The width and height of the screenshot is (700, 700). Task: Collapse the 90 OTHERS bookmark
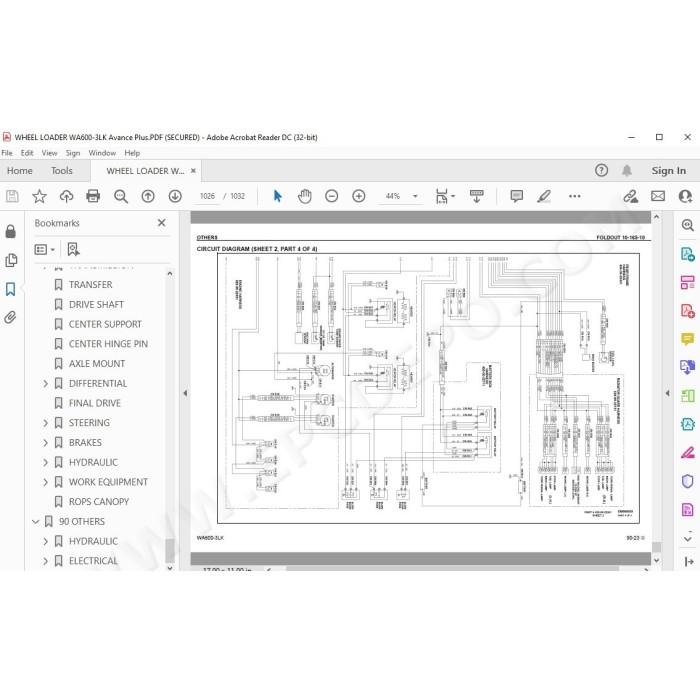[36, 521]
